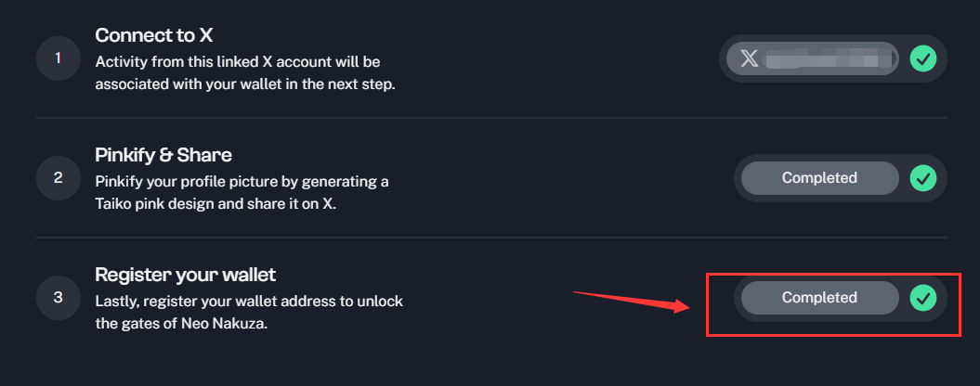Click the 'Lastly, register your wallet address' line

[x=249, y=301]
